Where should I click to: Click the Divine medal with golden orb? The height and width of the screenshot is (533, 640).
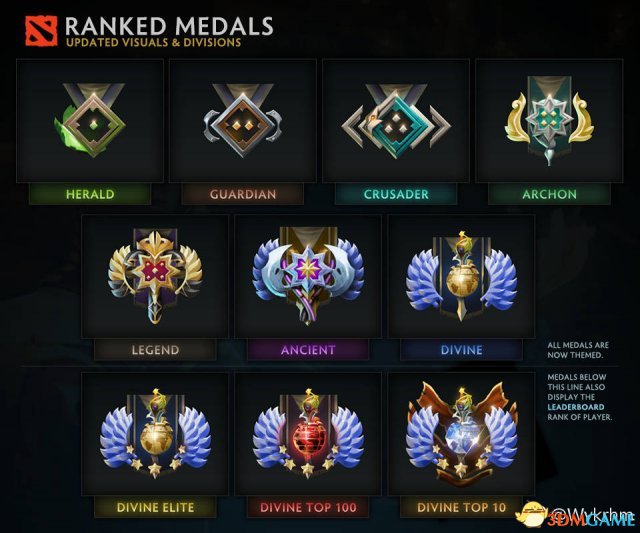(x=462, y=277)
